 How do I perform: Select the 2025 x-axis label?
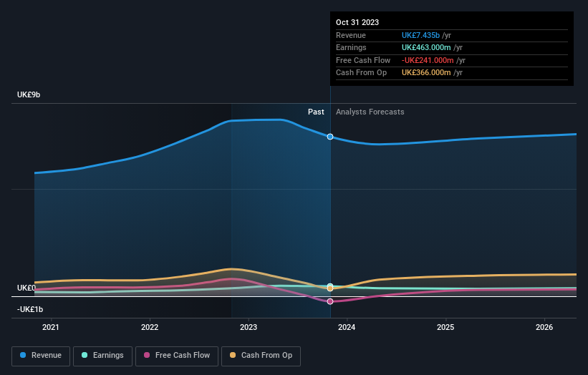tap(445, 328)
